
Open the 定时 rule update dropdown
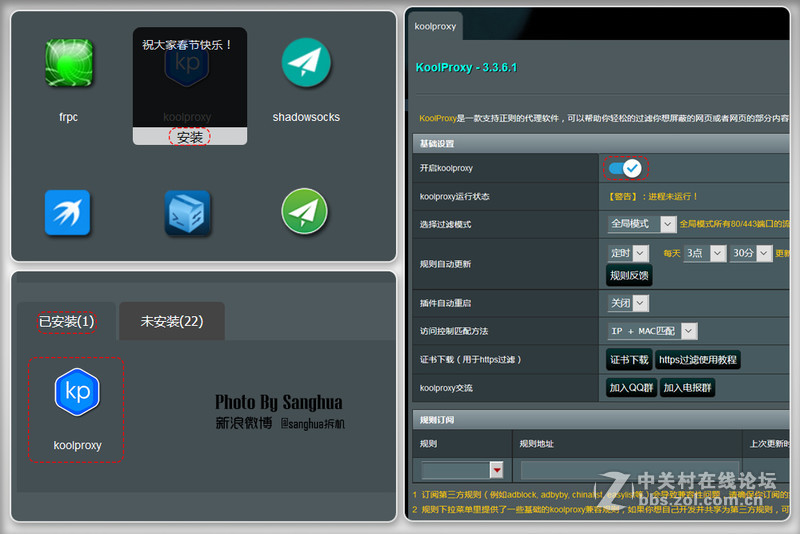[x=628, y=253]
